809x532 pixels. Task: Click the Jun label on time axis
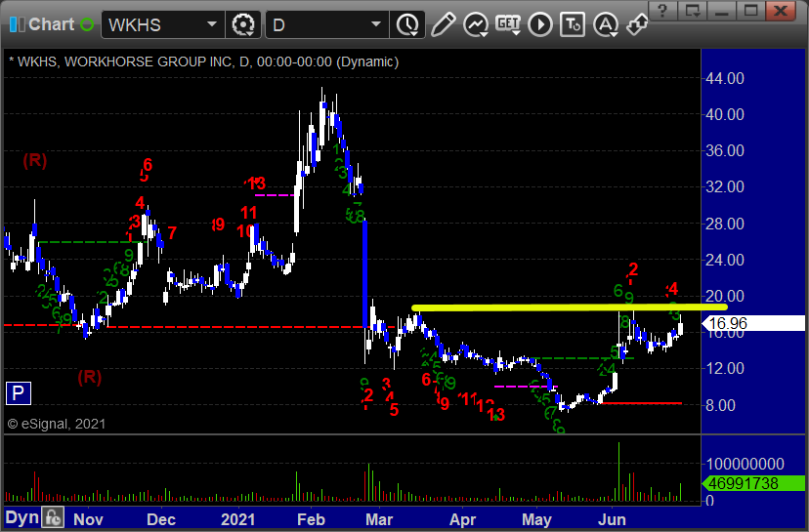click(x=612, y=519)
